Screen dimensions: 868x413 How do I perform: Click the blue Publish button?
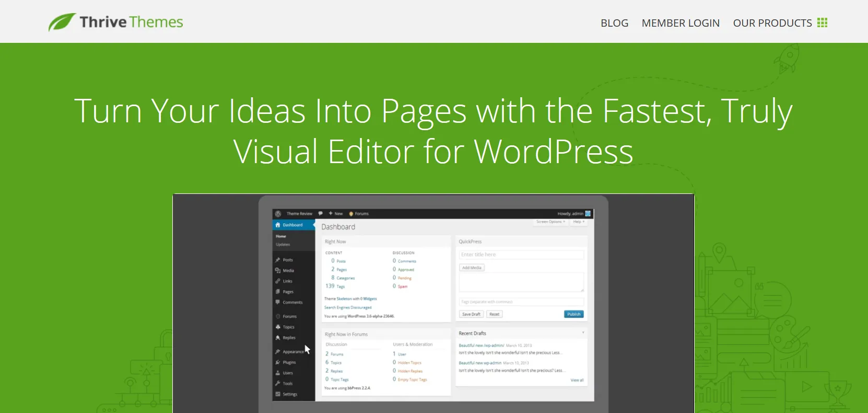coord(574,314)
